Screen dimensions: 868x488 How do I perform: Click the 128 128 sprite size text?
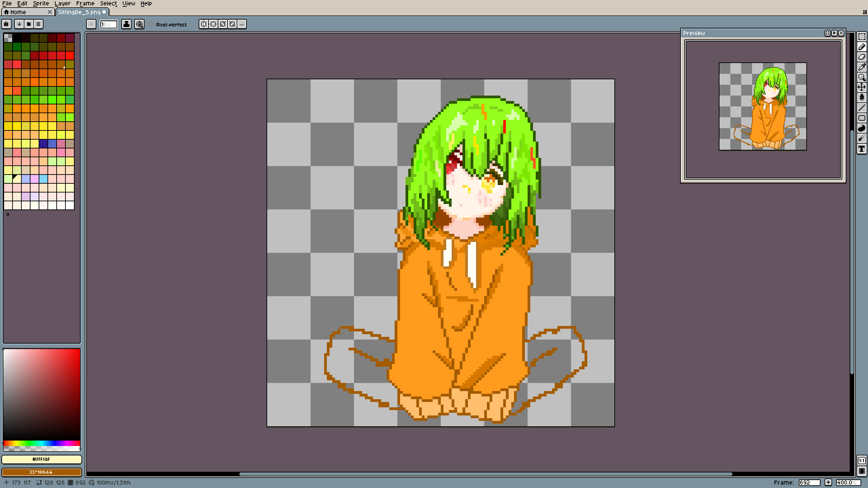click(x=54, y=483)
